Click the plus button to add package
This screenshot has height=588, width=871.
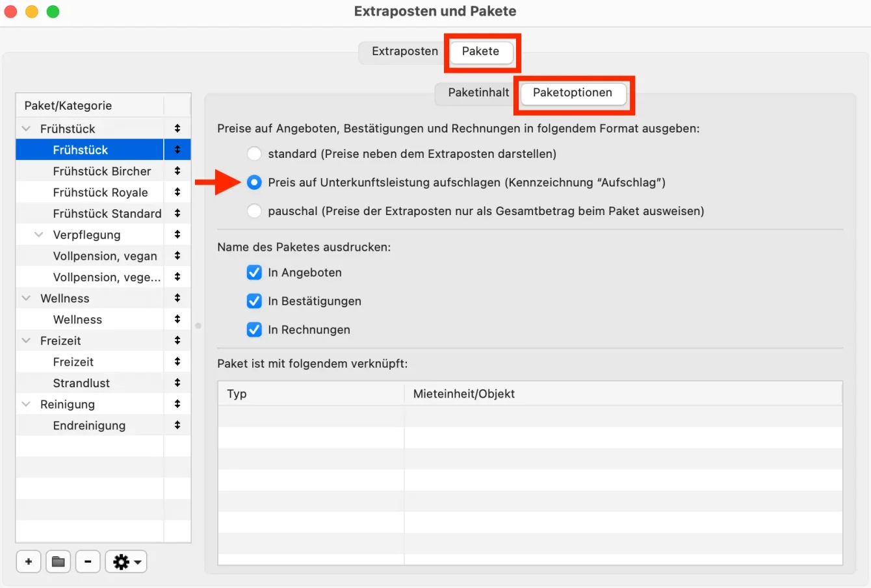pyautogui.click(x=29, y=561)
